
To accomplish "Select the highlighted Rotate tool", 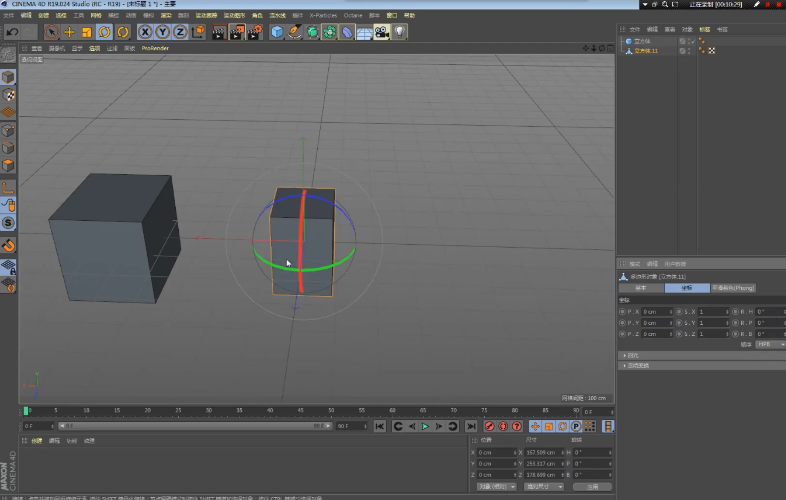I will pyautogui.click(x=104, y=32).
